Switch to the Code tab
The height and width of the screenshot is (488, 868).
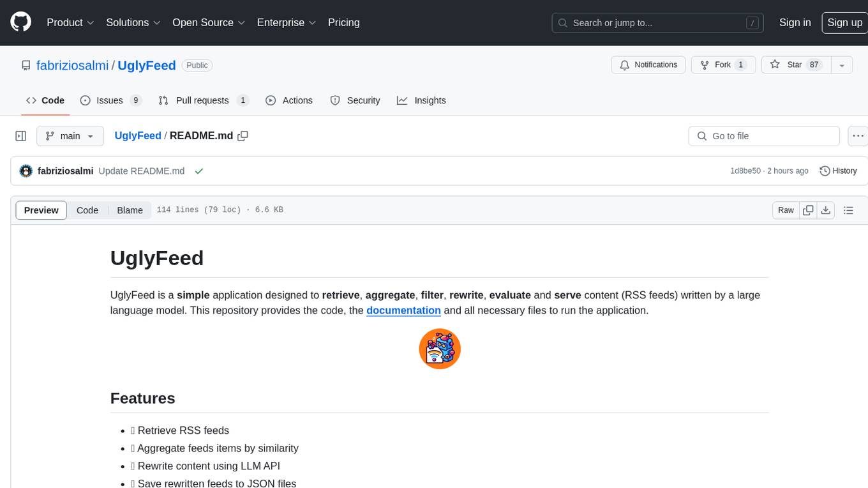(x=45, y=100)
